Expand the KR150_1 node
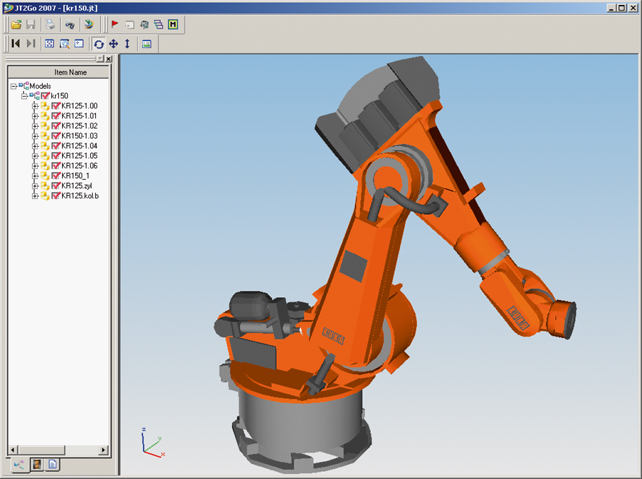Viewport: 642px width, 479px height. (x=35, y=176)
